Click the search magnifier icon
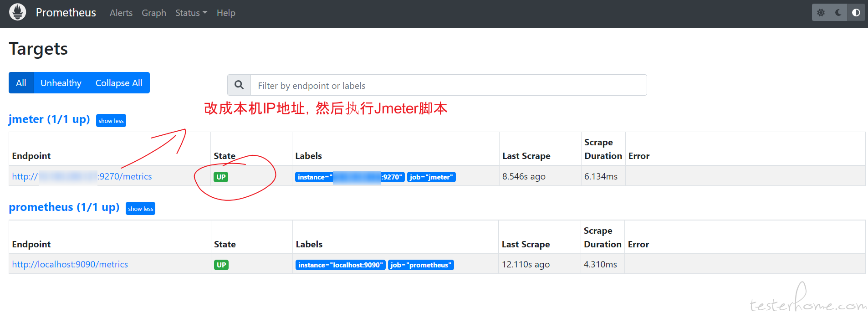868x323 pixels. (239, 85)
